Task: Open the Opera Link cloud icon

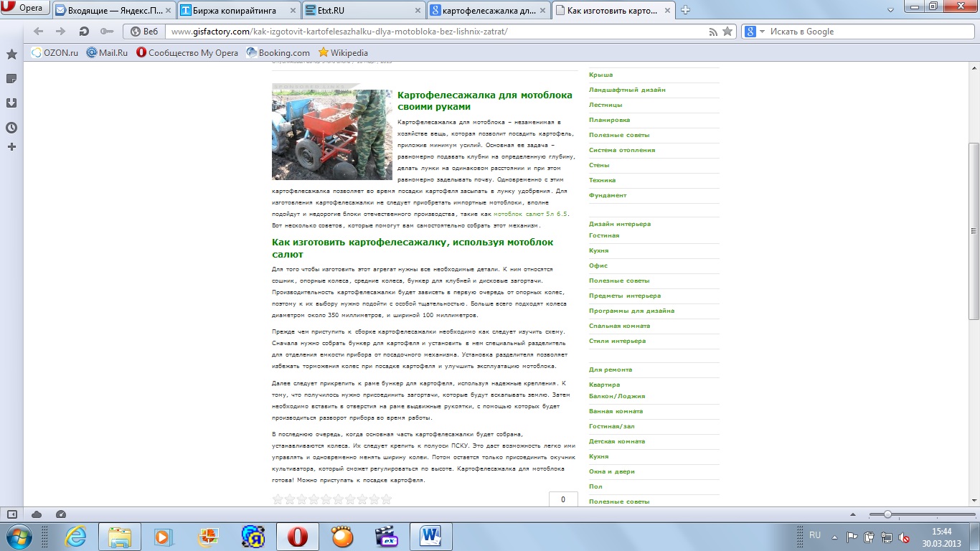Action: point(37,514)
